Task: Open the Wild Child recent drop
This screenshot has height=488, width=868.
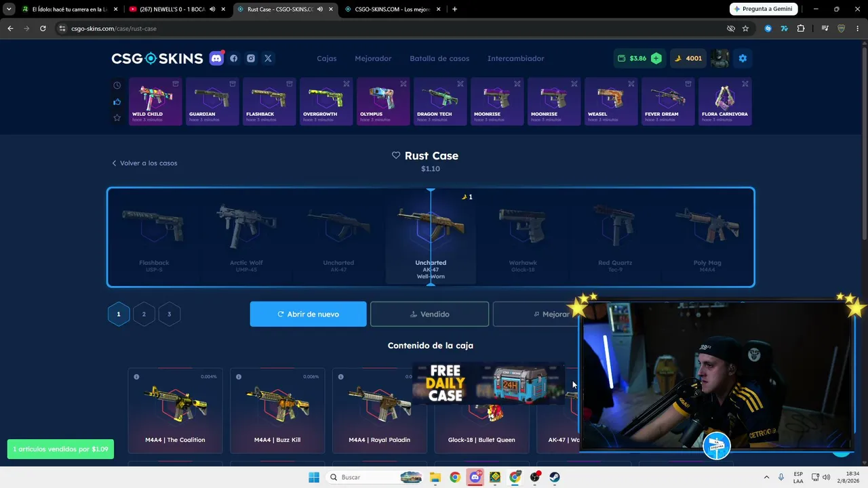Action: [x=155, y=102]
